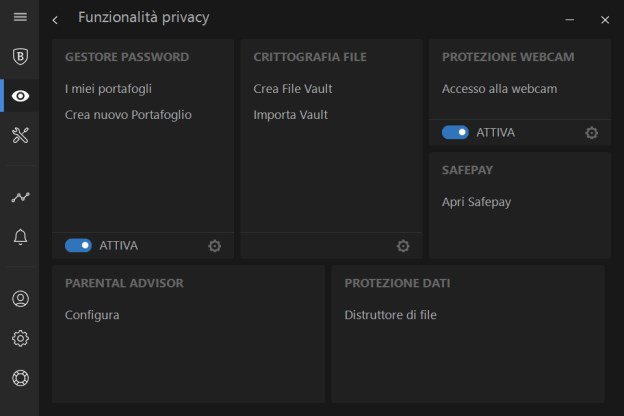Open the hamburger menu in the sidebar
Viewport: 624px width, 416px height.
pos(20,17)
